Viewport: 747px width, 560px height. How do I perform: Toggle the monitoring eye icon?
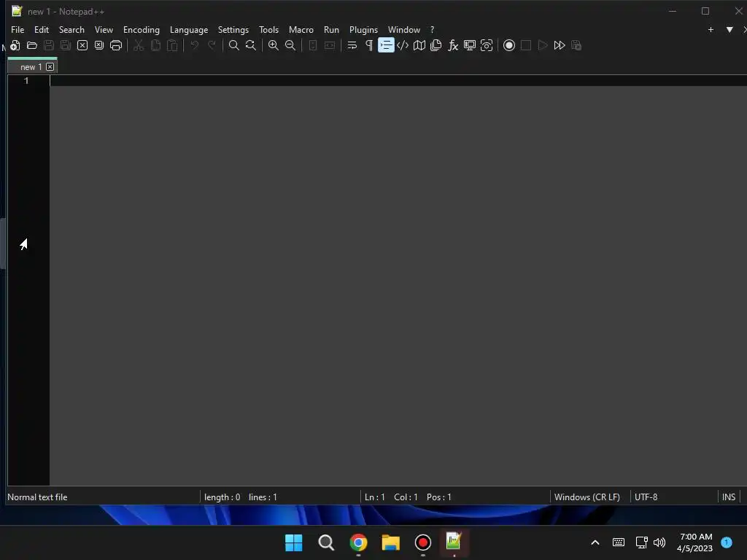click(x=487, y=45)
